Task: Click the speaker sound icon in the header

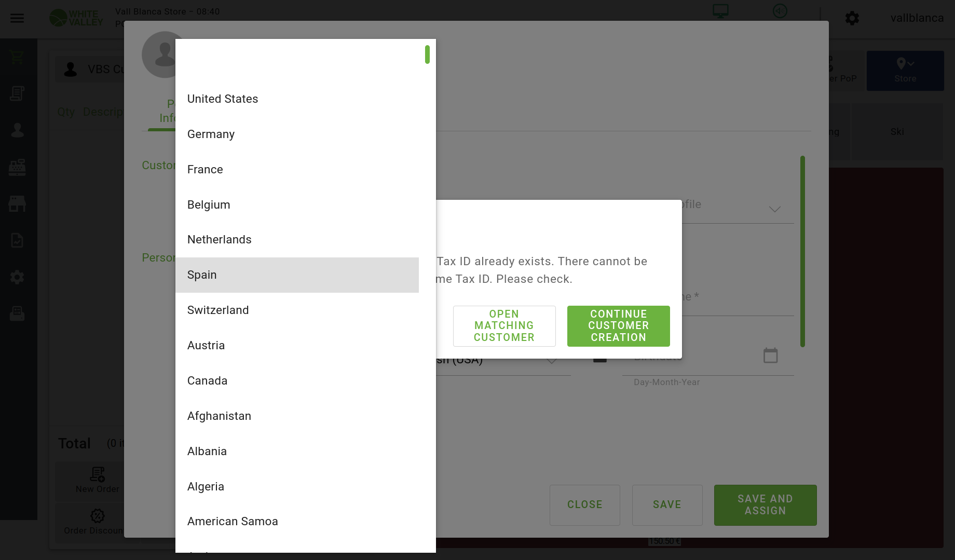Action: tap(780, 11)
